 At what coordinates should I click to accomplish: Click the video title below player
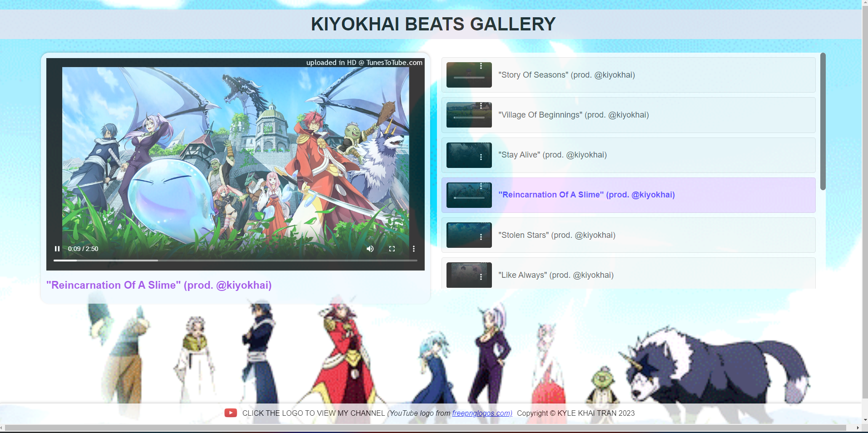pyautogui.click(x=159, y=285)
